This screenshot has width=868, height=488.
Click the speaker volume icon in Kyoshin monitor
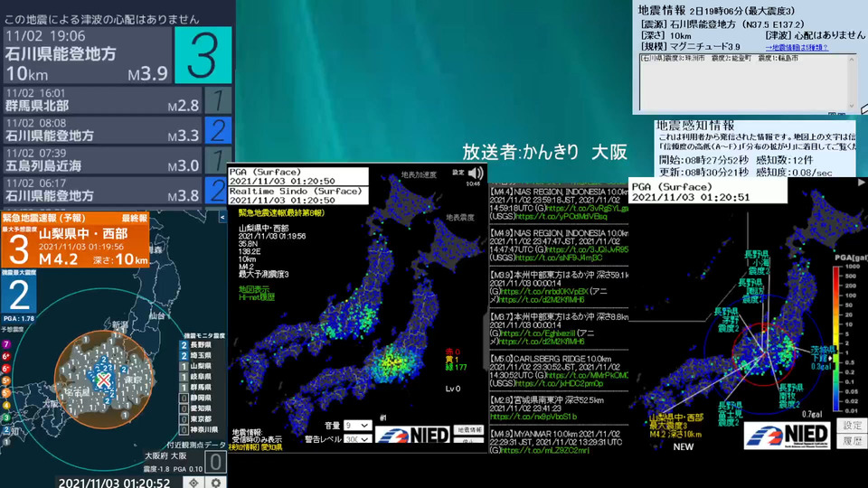point(476,174)
